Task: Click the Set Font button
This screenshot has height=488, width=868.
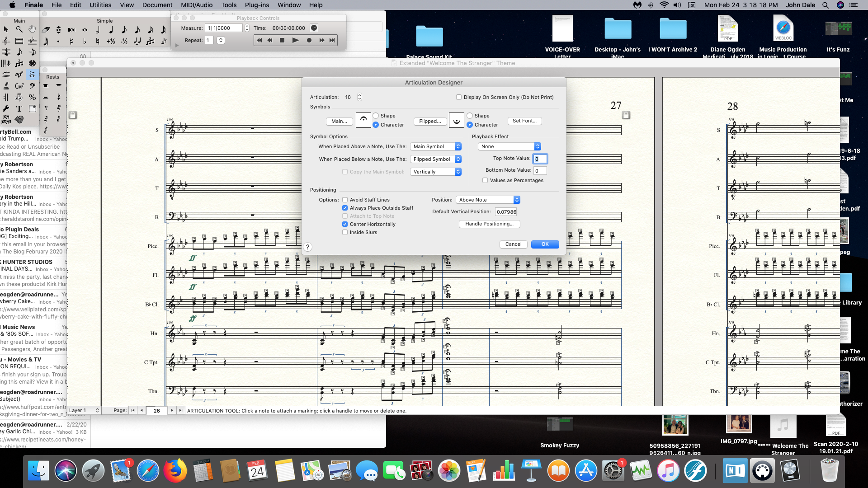Action: 524,121
